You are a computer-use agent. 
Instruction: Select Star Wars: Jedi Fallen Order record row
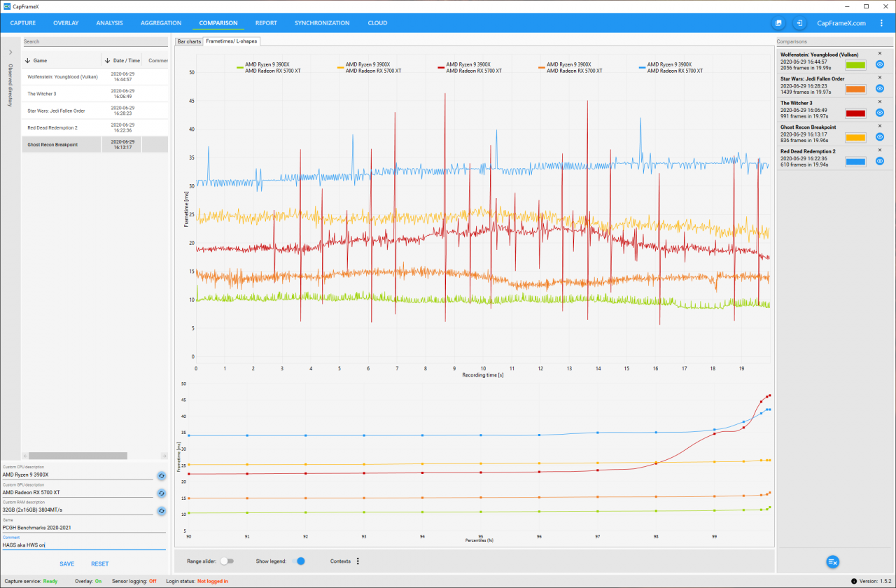pos(95,111)
